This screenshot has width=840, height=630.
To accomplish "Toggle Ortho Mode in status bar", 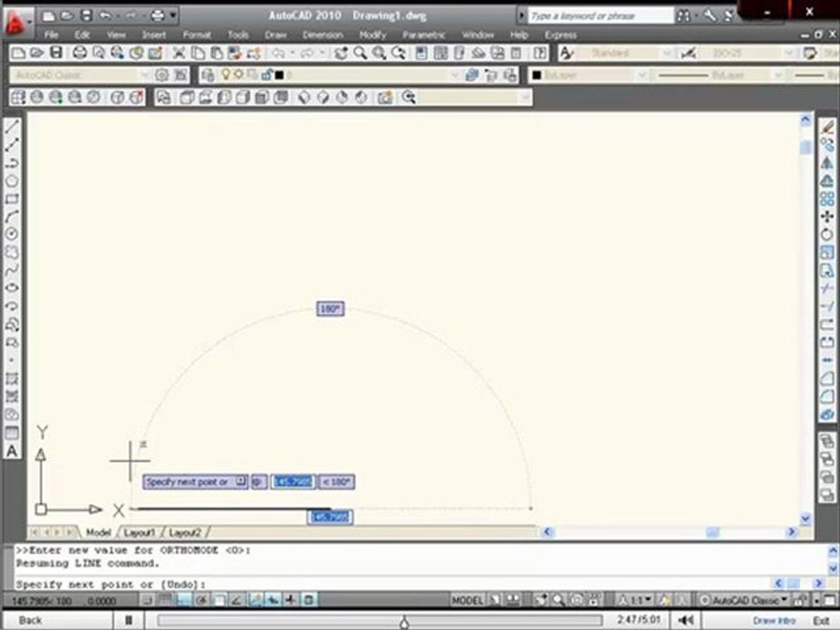I will [x=184, y=600].
